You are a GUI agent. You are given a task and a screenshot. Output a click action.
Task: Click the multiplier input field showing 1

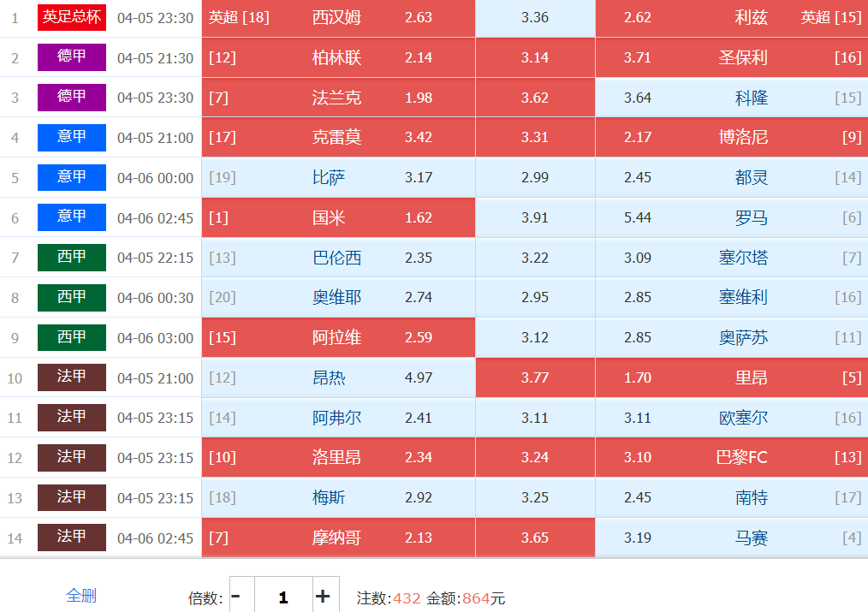click(x=282, y=597)
